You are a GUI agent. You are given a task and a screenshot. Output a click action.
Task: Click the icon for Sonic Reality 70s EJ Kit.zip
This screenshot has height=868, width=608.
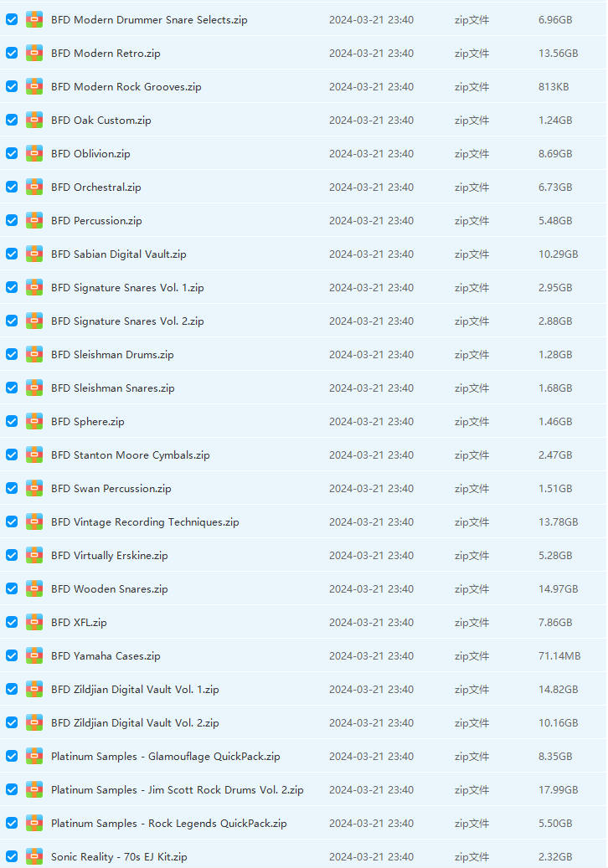34,856
